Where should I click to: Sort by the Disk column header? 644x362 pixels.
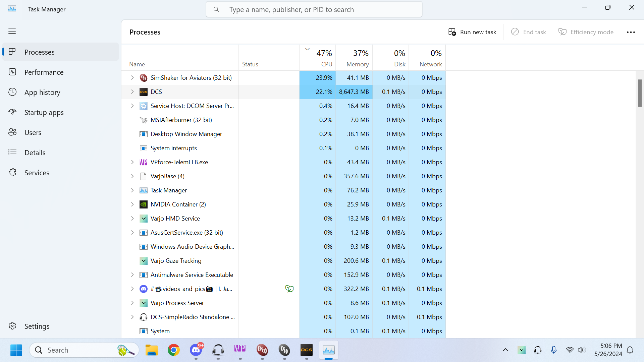[x=391, y=57]
